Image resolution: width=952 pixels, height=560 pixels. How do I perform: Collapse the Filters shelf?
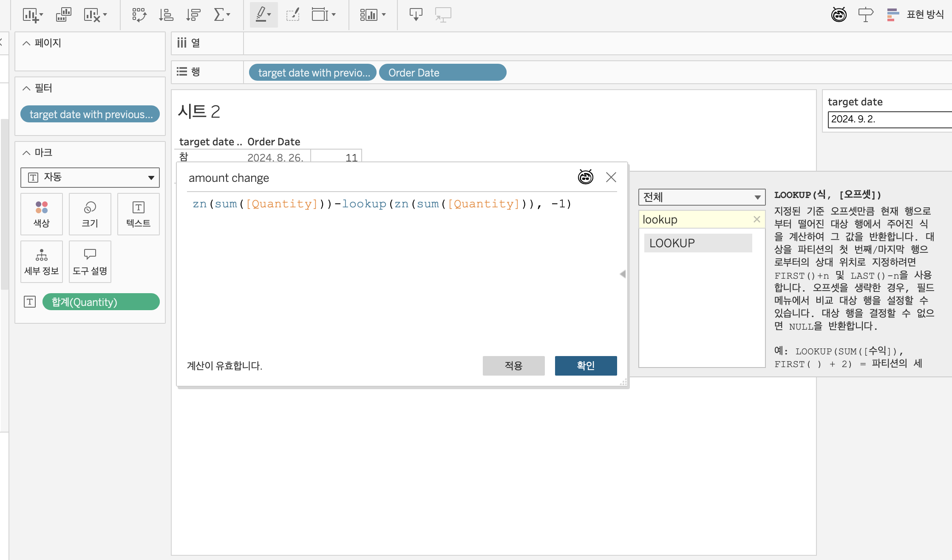pyautogui.click(x=26, y=88)
